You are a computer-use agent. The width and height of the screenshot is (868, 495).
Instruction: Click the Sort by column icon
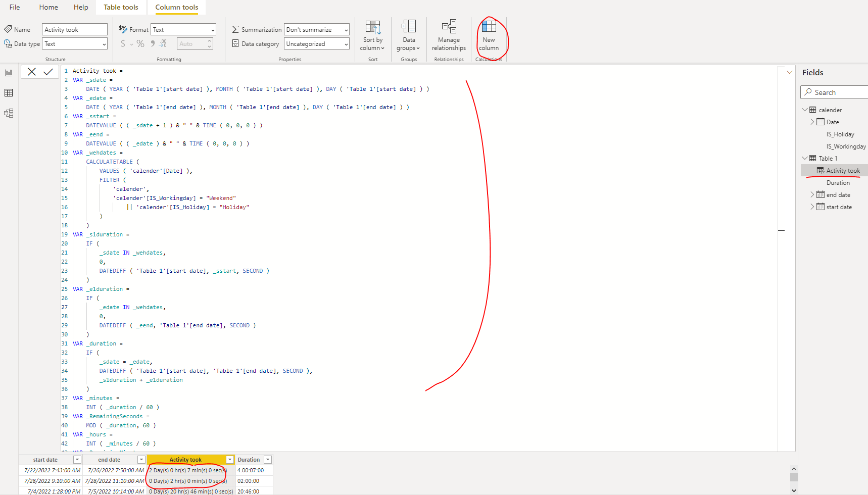[373, 27]
